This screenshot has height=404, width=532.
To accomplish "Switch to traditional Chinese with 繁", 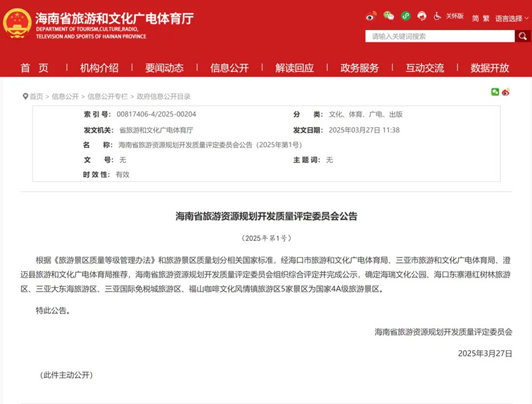I will click(x=485, y=17).
